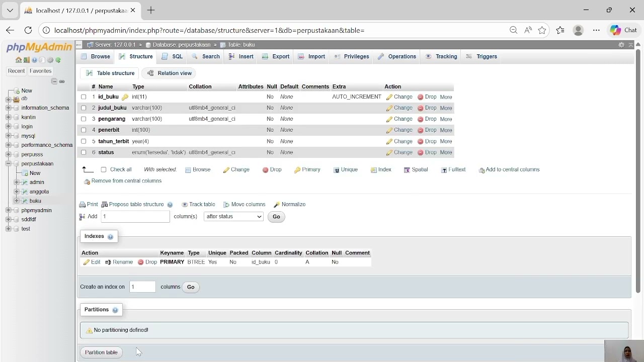Open new browser tab plus button
Screen dimensions: 644x362
[x=151, y=10]
